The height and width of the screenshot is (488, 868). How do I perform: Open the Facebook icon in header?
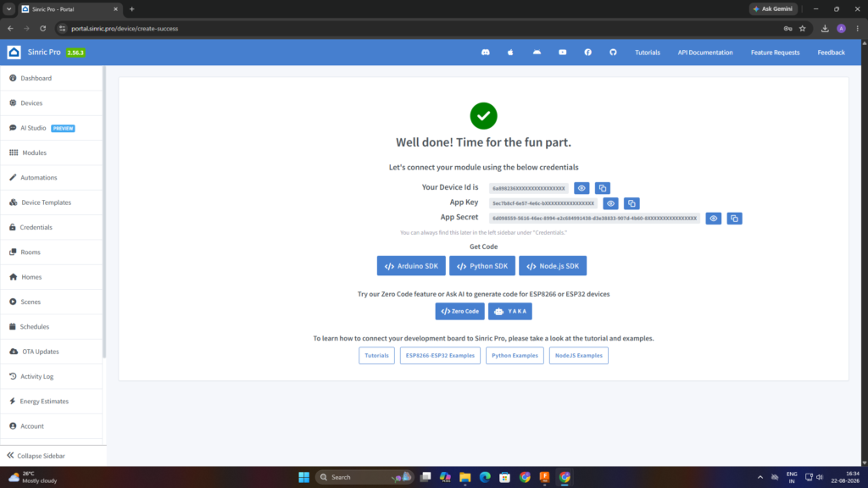tap(588, 52)
